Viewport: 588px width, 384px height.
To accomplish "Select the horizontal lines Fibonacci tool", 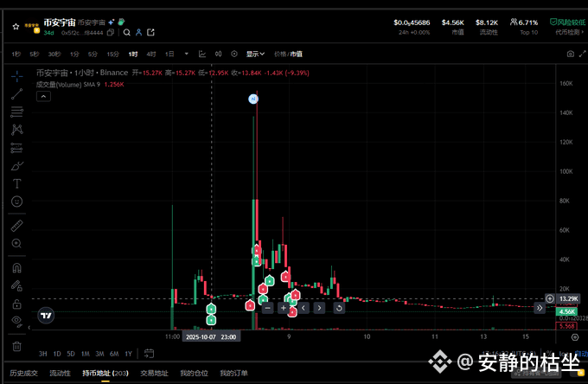I will click(17, 112).
